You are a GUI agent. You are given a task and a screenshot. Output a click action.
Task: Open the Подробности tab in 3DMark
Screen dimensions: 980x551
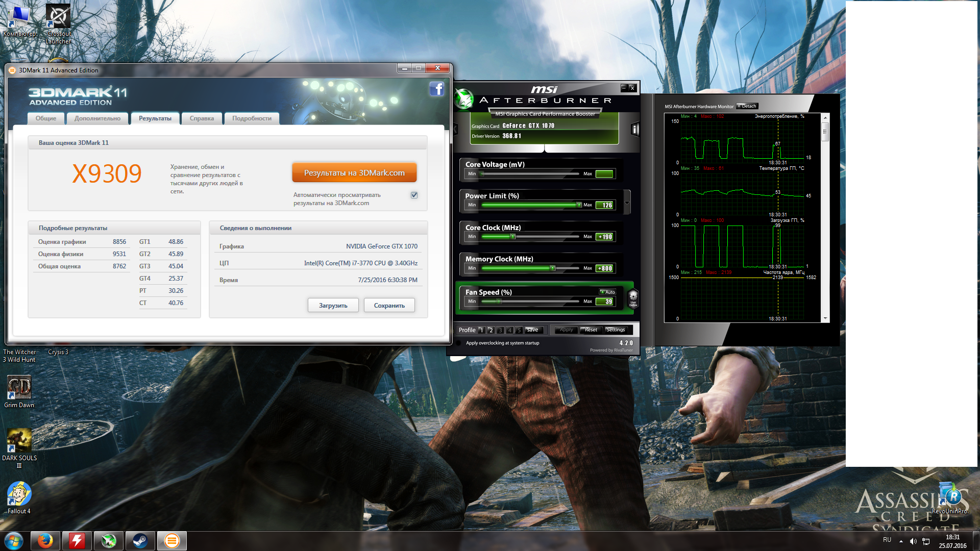[252, 118]
